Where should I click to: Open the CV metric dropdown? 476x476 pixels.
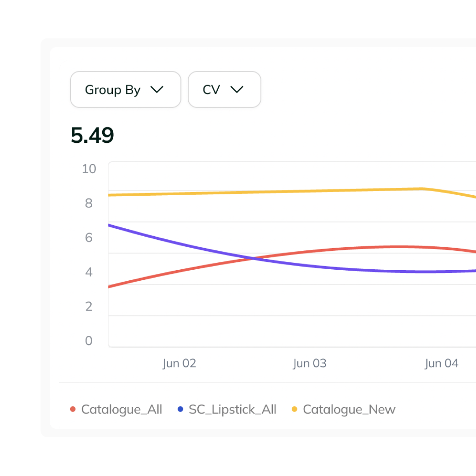pos(224,89)
